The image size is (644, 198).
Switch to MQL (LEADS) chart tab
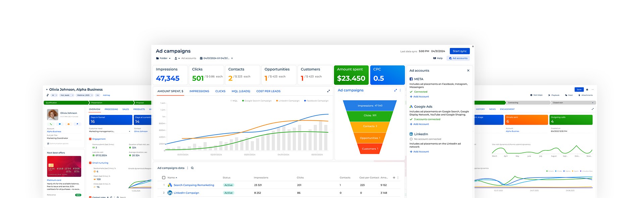241,91
